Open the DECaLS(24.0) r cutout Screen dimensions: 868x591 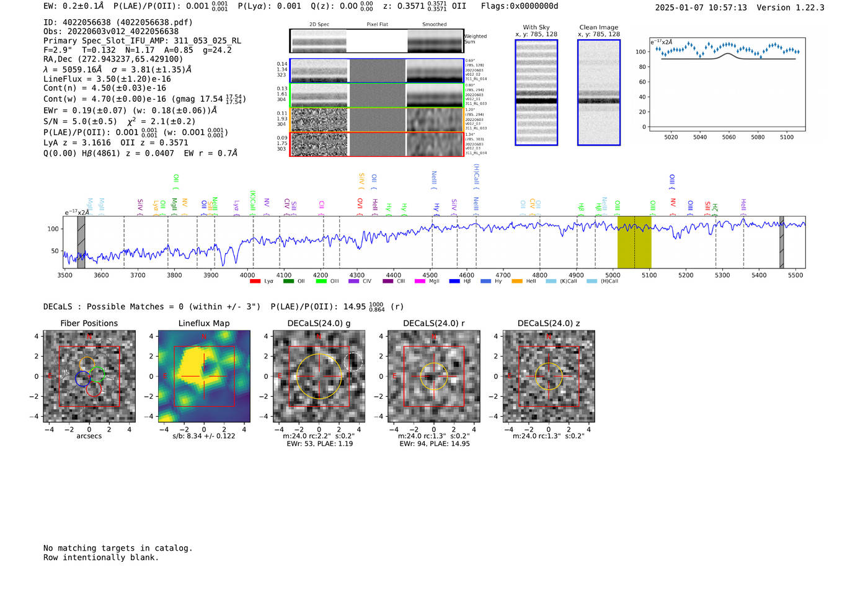433,376
